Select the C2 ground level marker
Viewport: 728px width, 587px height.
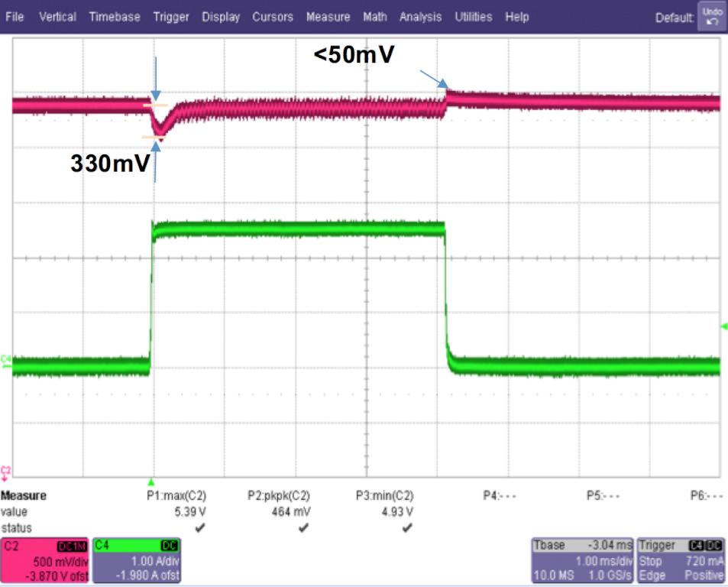5,473
